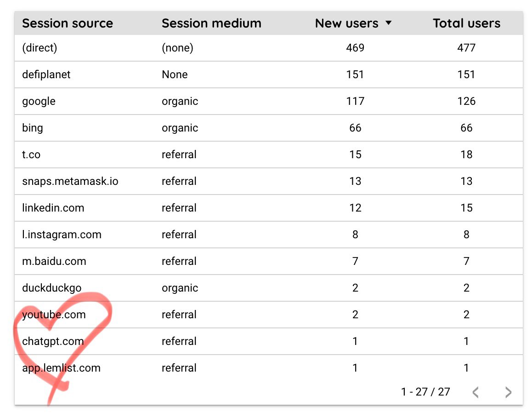Click the youtube.com source row

54,315
